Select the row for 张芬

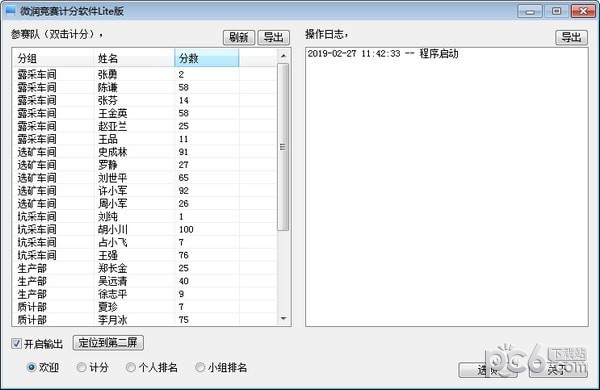point(145,100)
